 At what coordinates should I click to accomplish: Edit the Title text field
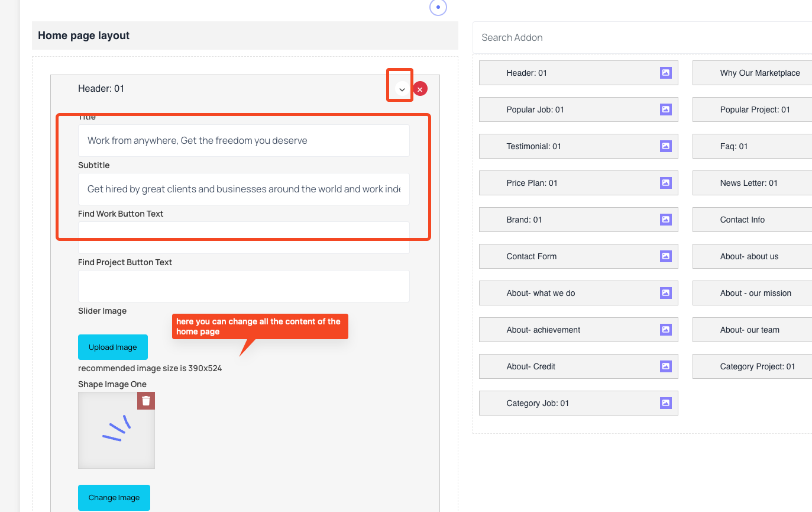click(x=244, y=140)
